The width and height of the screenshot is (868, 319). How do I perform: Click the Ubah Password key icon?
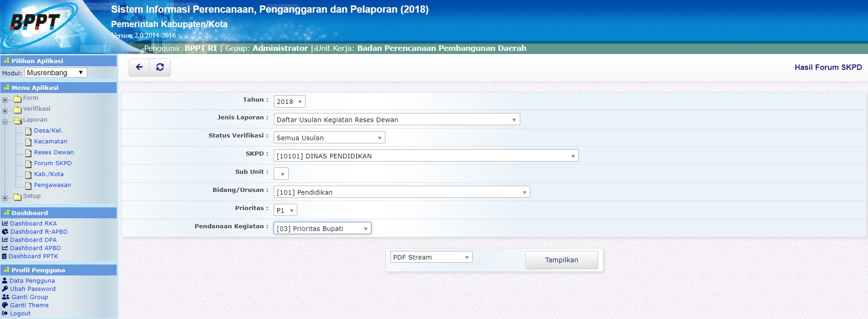click(5, 289)
